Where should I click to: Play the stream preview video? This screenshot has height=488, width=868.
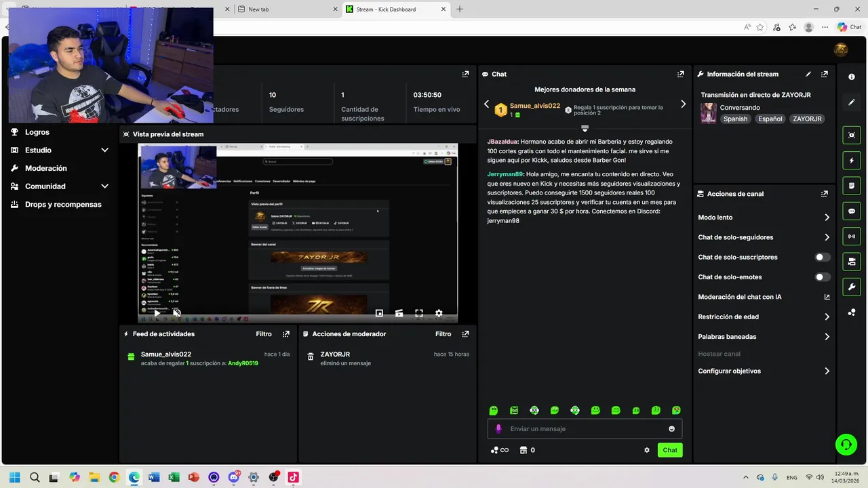[157, 313]
